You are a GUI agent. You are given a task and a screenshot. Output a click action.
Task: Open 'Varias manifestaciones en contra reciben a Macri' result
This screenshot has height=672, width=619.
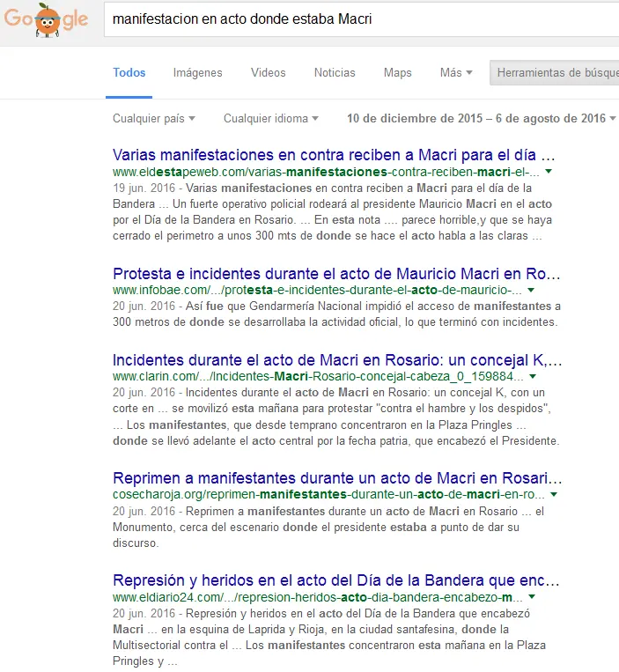point(334,155)
